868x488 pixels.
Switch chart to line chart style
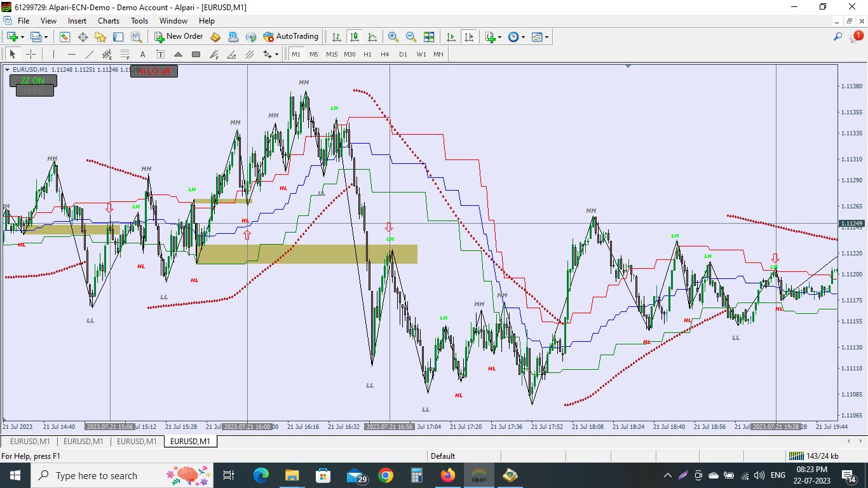click(x=372, y=37)
